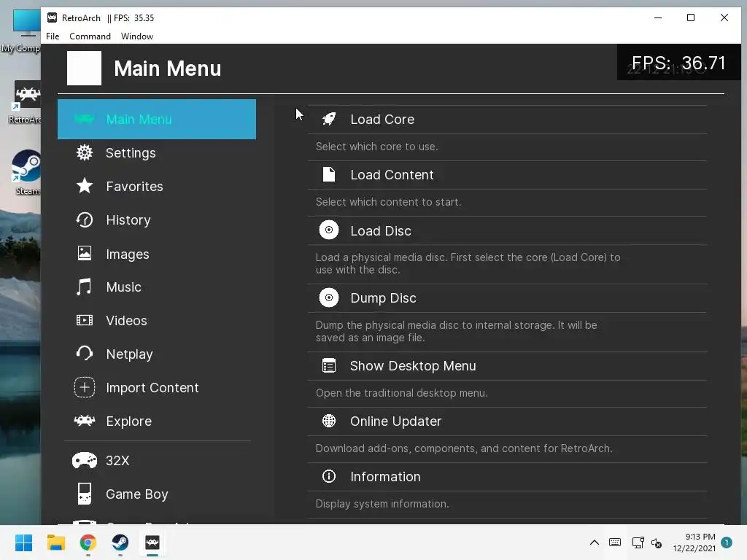This screenshot has height=560, width=747.
Task: Open the Explore sidebar entry
Action: 128,421
